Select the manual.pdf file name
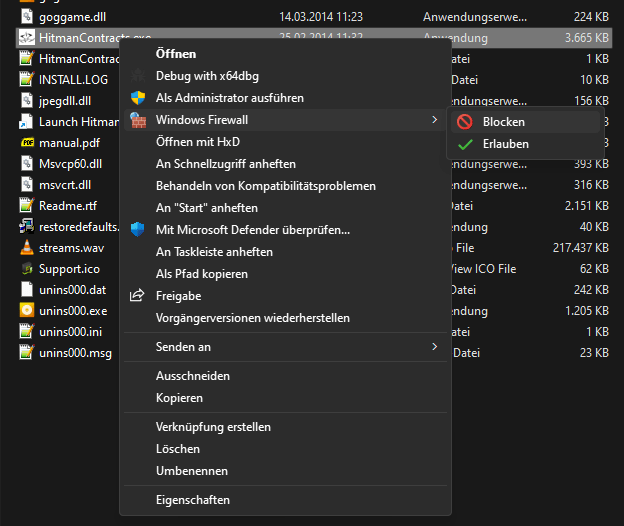The image size is (624, 526). coord(69,143)
